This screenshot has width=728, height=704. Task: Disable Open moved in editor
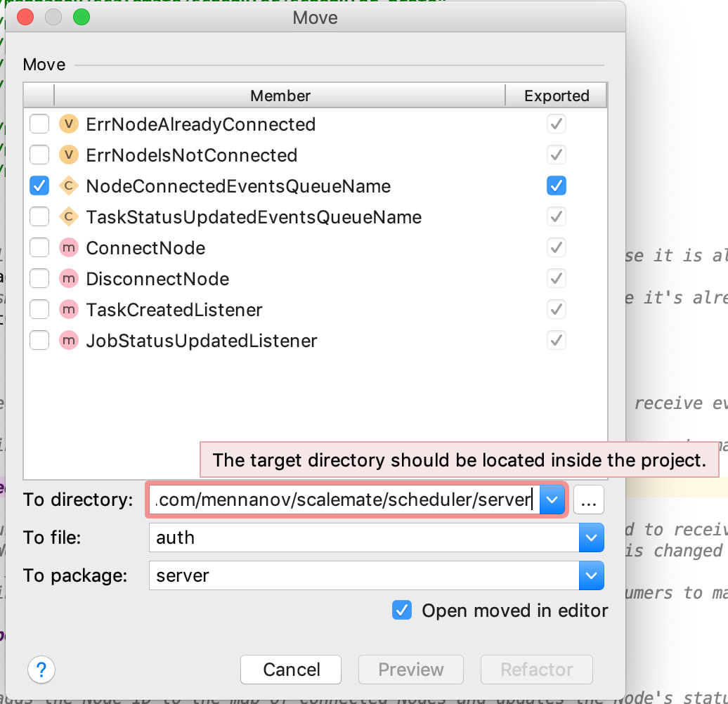402,610
